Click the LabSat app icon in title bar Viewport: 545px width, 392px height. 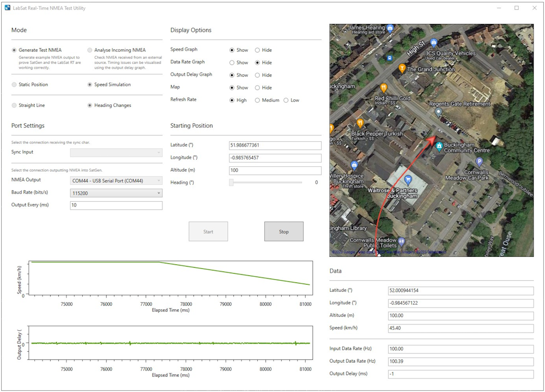[x=8, y=8]
